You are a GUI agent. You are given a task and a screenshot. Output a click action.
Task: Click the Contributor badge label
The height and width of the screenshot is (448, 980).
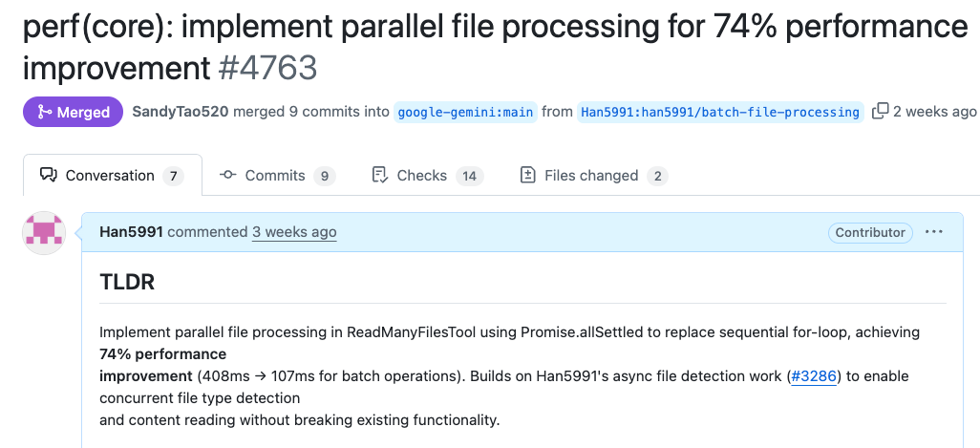(x=869, y=232)
